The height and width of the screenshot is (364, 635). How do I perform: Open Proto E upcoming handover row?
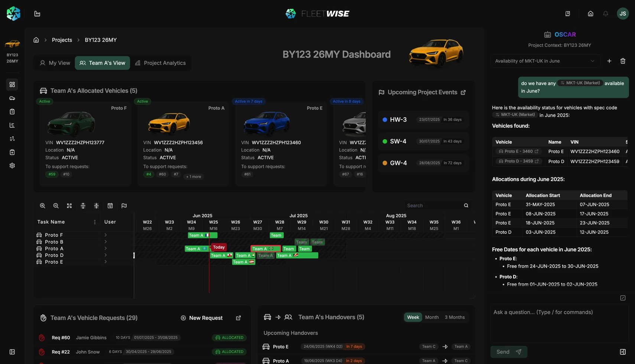coord(366,347)
